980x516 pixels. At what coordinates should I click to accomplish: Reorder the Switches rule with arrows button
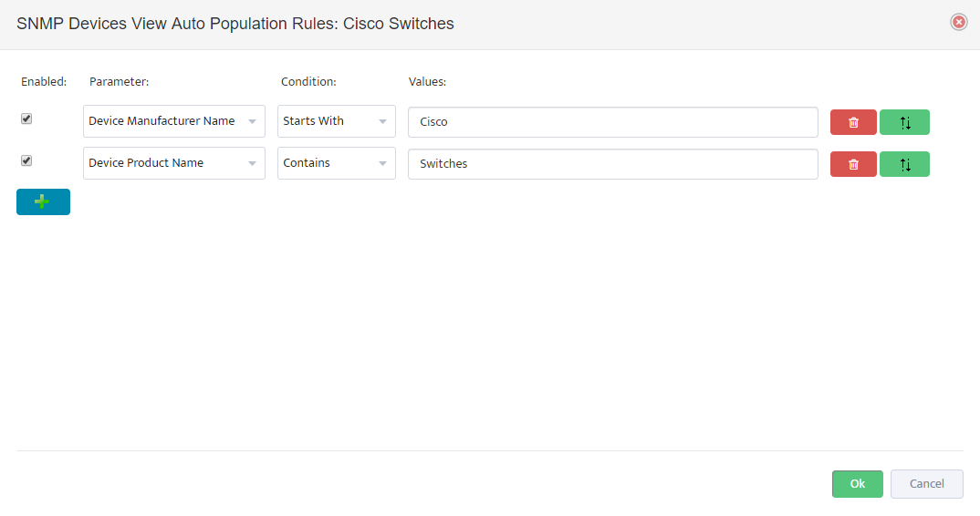[x=904, y=164]
